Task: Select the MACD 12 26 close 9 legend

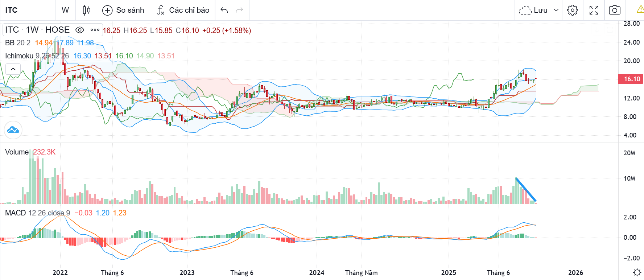Action: tap(37, 213)
